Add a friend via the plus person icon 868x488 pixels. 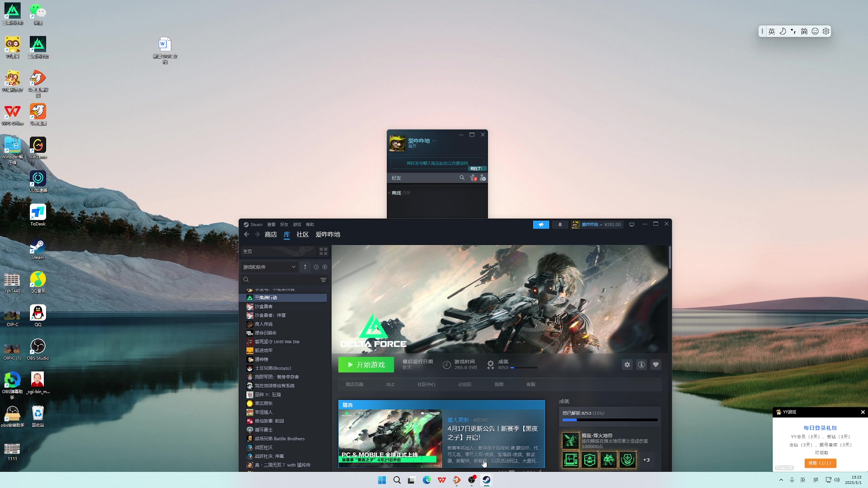point(483,178)
